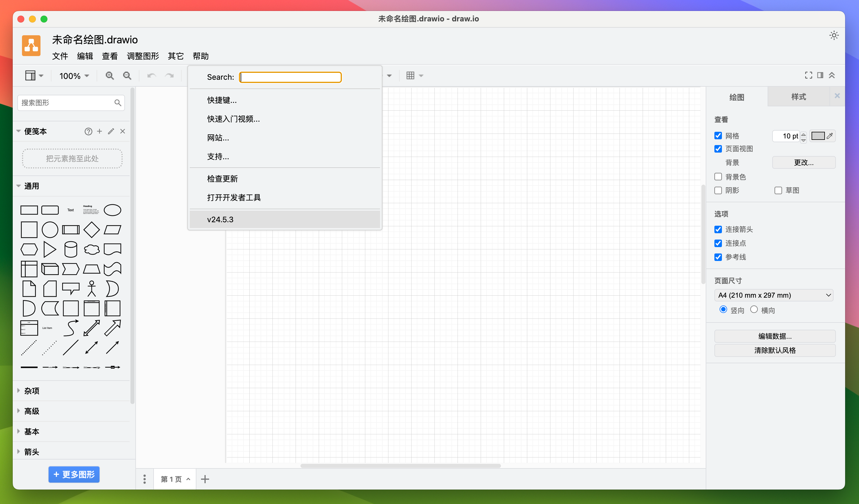Add a new page with plus icon
This screenshot has height=504, width=859.
point(205,479)
